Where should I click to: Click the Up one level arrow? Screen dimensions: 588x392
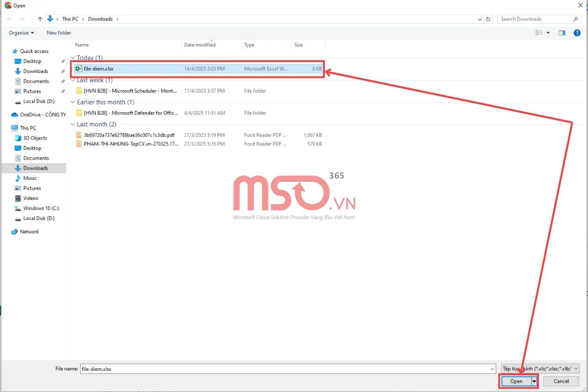pyautogui.click(x=40, y=19)
